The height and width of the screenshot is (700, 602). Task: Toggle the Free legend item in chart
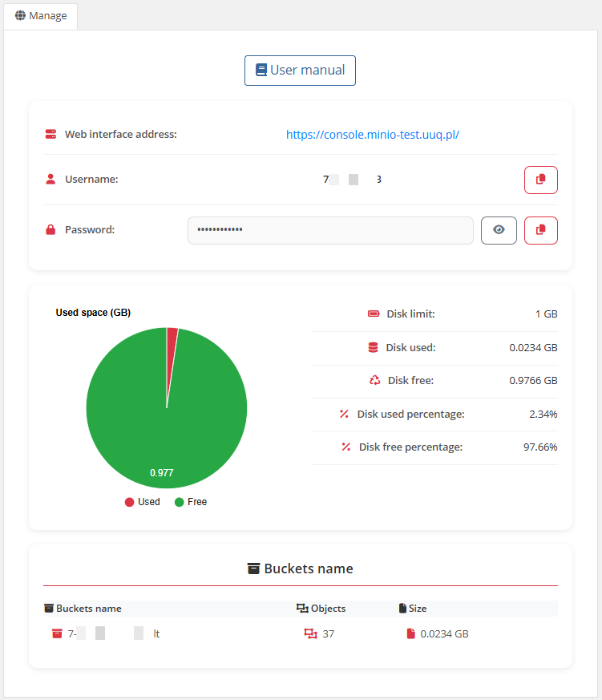[190, 502]
